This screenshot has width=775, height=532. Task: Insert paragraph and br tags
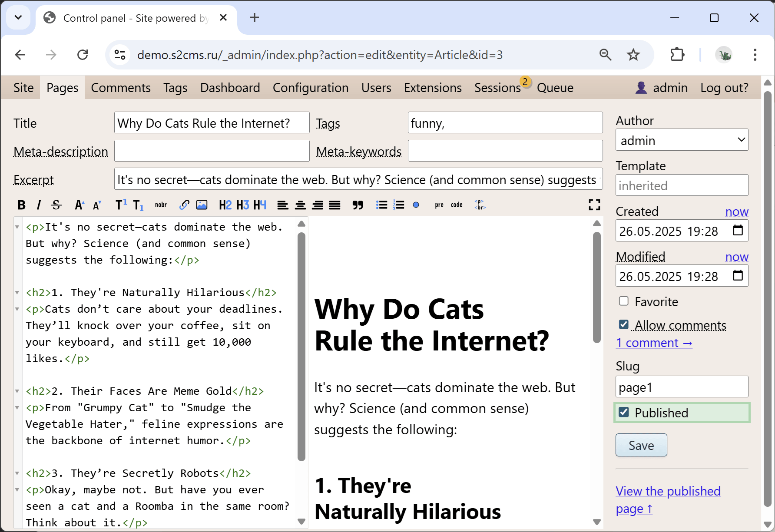[x=480, y=205]
